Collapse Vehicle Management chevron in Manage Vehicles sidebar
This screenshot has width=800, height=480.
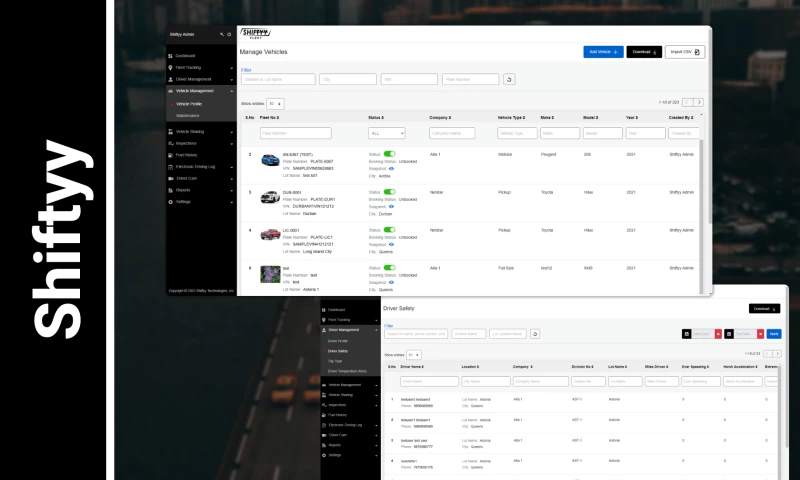(x=232, y=91)
